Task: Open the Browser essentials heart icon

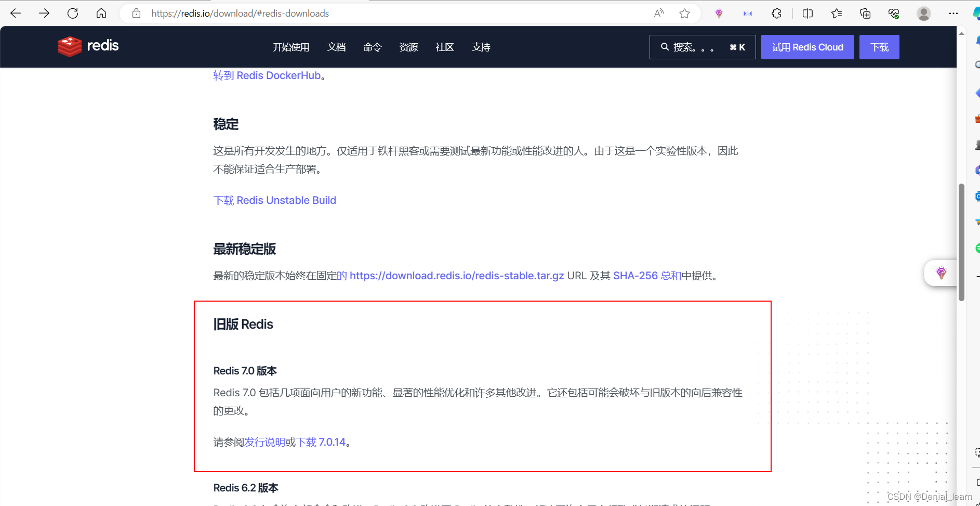Action: pyautogui.click(x=894, y=14)
